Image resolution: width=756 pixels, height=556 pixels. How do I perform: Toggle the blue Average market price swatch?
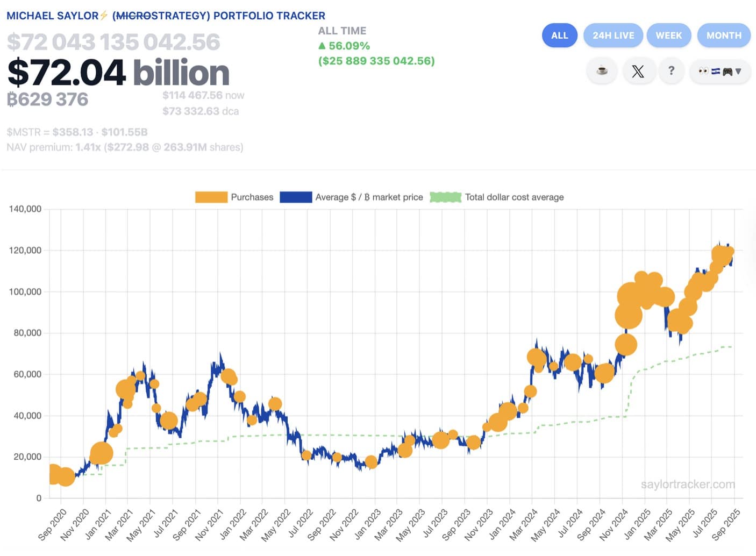[x=296, y=197]
